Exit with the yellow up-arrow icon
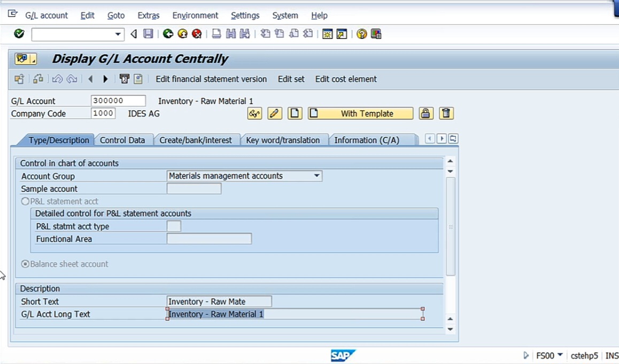The width and height of the screenshot is (619, 364). click(182, 34)
